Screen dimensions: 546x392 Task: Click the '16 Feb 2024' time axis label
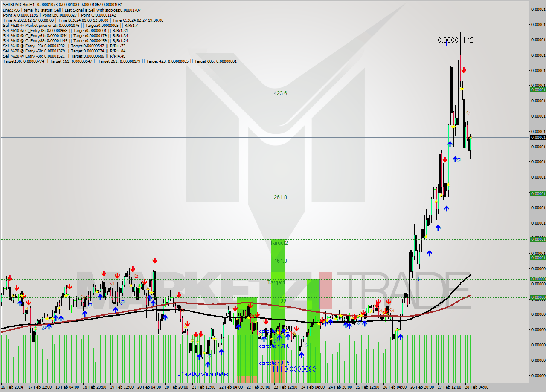point(12,387)
